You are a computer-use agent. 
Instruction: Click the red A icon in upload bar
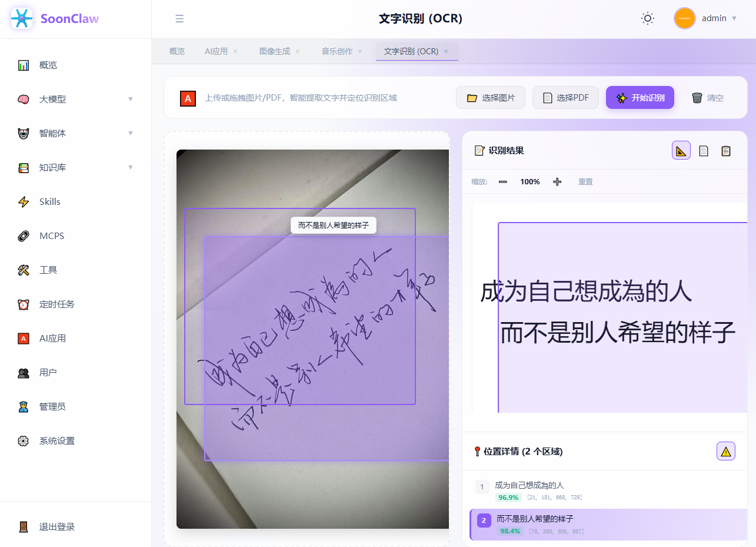(188, 99)
